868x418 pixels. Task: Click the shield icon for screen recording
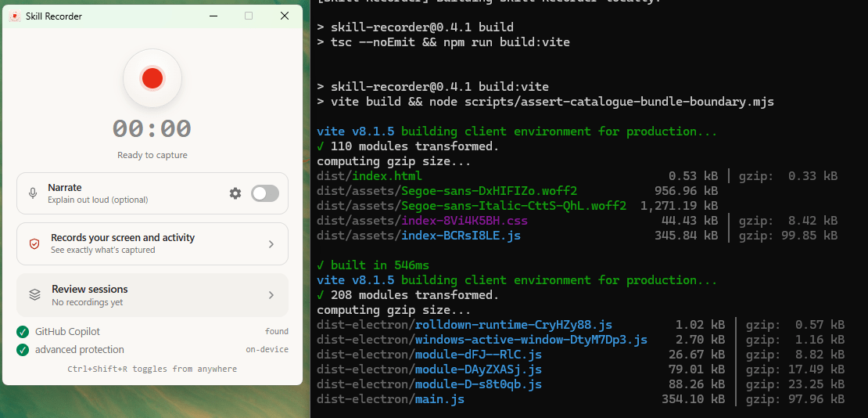(34, 244)
